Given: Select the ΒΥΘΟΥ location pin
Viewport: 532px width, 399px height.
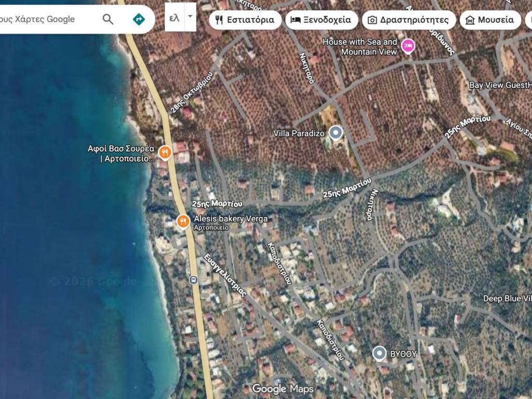Looking at the screenshot, I should coord(379,353).
